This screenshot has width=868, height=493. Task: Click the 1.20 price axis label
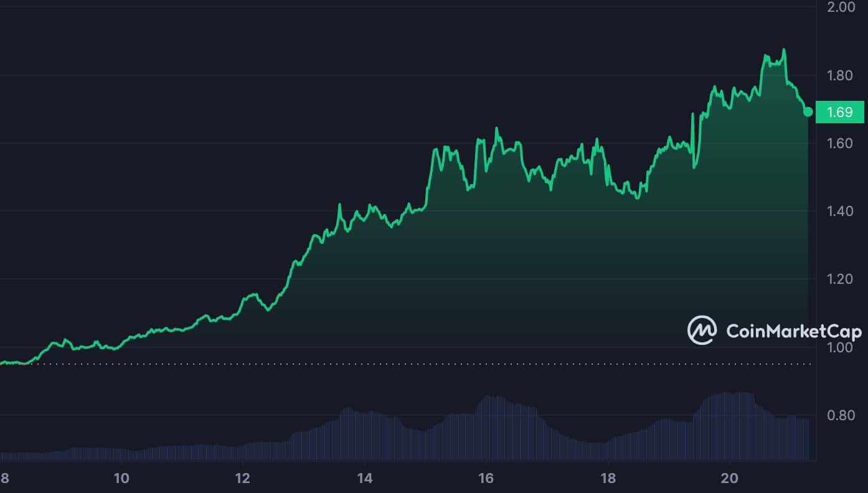point(840,279)
